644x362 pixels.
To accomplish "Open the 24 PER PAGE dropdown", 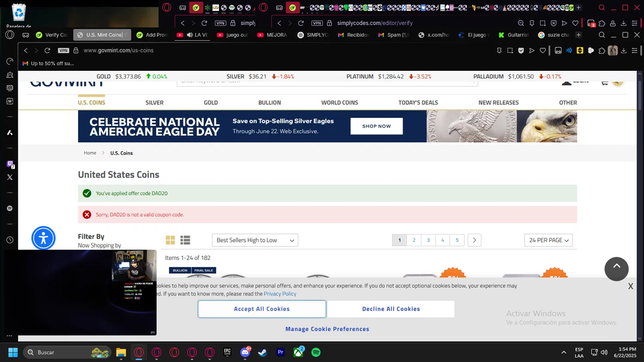I will tap(548, 240).
